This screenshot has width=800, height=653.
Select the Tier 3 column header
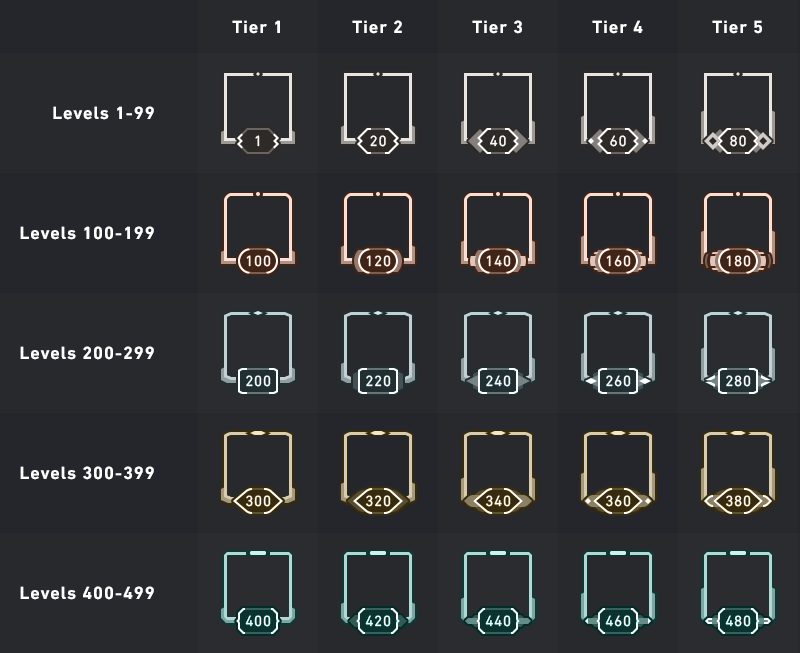[x=497, y=27]
